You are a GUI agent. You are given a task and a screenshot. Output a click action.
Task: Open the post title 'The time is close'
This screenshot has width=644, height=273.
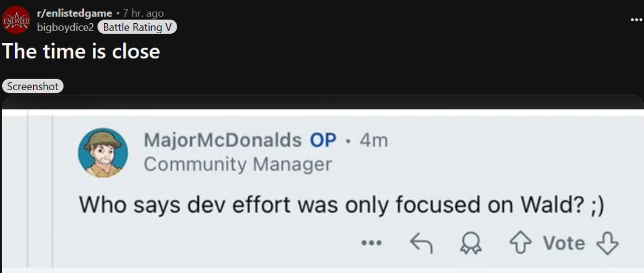(x=81, y=51)
